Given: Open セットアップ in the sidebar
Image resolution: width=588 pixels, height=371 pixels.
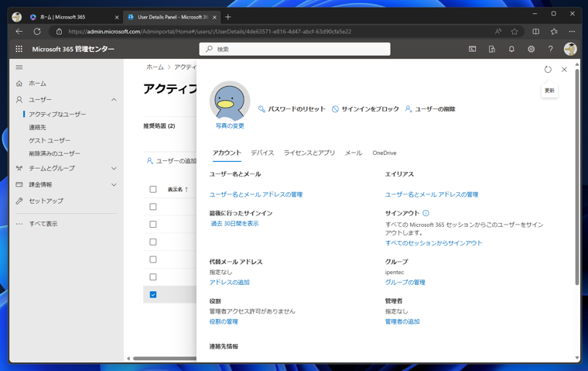Looking at the screenshot, I should pos(46,201).
